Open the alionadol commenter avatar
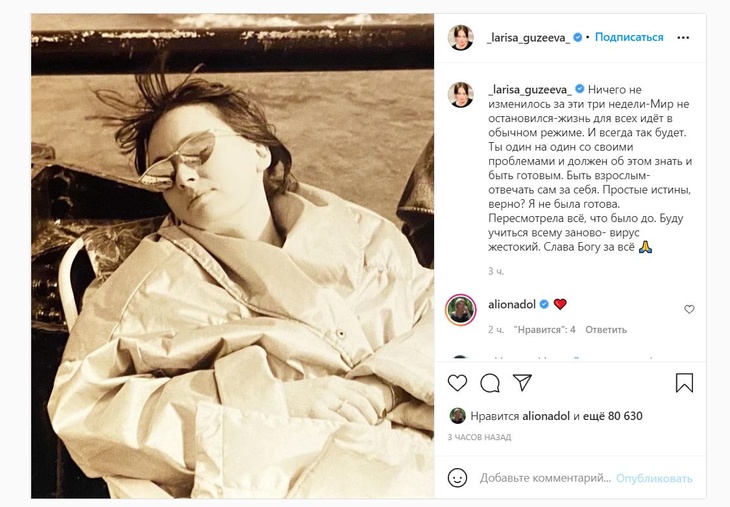Viewport: 730px width, 507px height. coord(460,310)
